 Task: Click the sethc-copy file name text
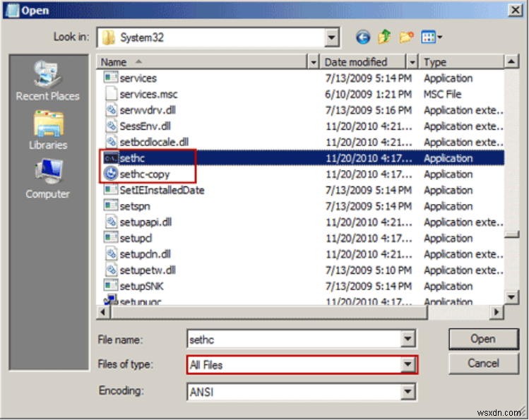pos(145,174)
